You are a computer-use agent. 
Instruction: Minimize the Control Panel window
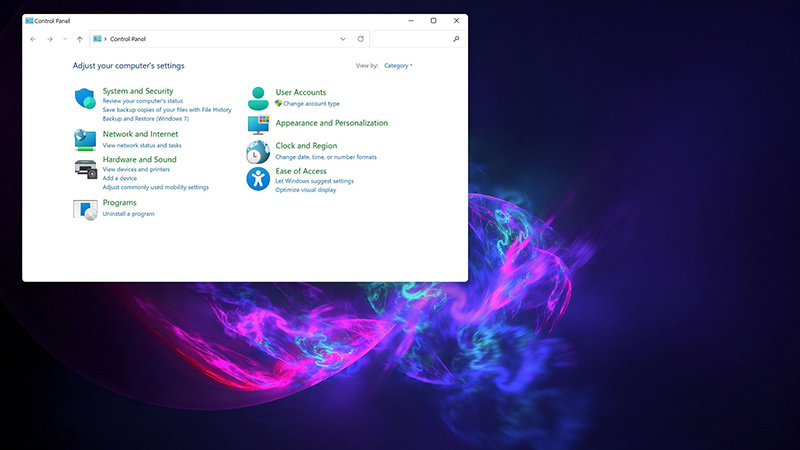411,21
